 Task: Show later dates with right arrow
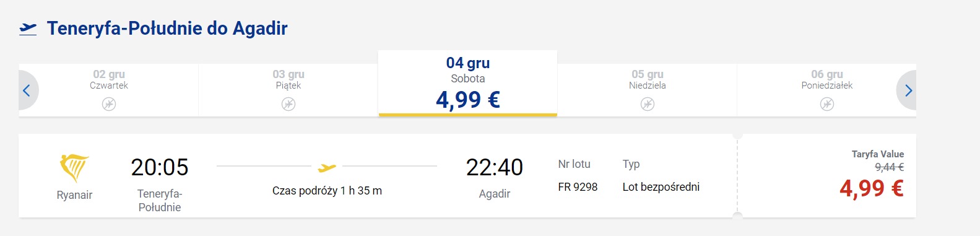click(x=907, y=90)
